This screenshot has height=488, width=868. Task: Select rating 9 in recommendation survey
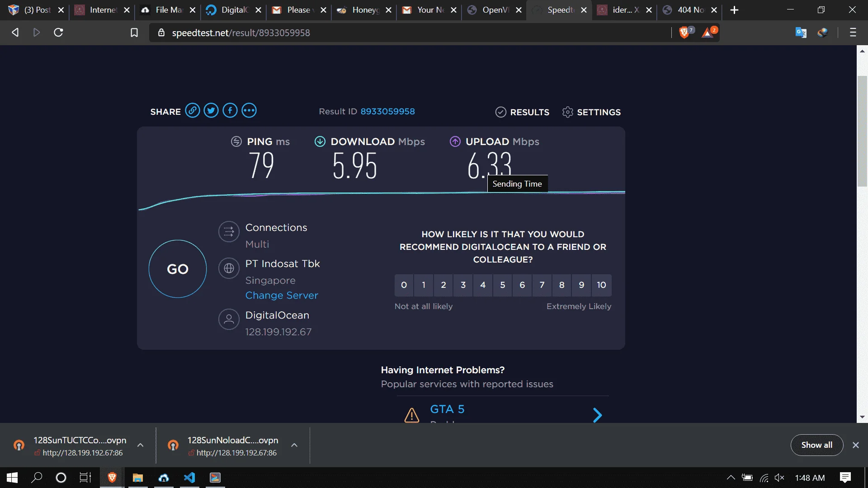pos(581,285)
